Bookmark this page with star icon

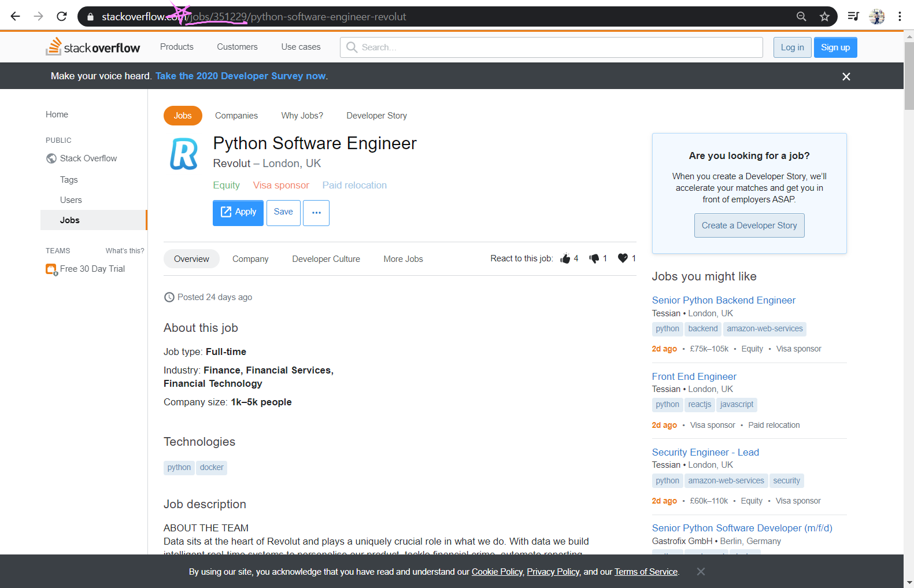coord(824,16)
